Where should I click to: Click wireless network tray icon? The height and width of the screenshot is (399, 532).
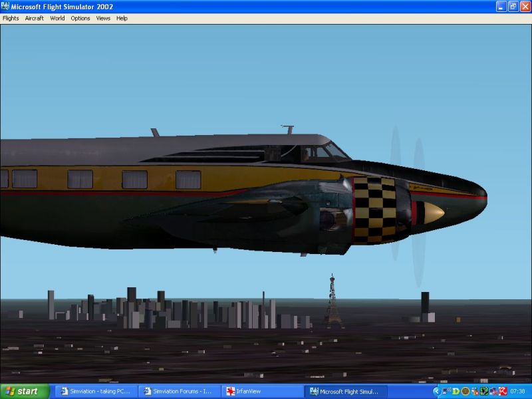click(x=446, y=392)
